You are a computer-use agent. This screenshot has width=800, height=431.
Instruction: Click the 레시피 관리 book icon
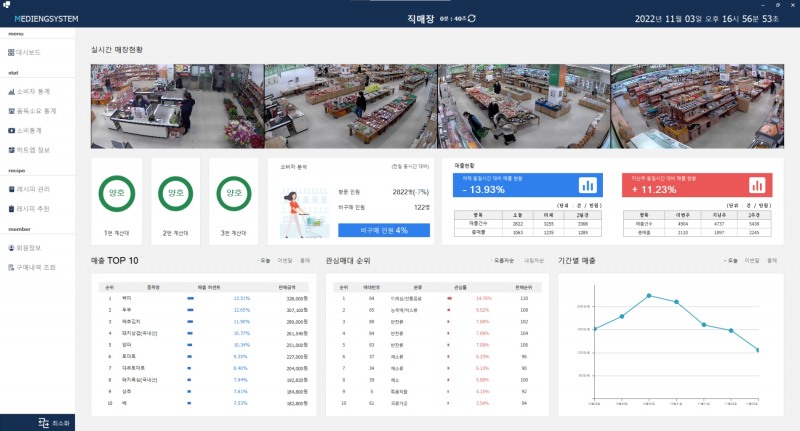tap(11, 189)
